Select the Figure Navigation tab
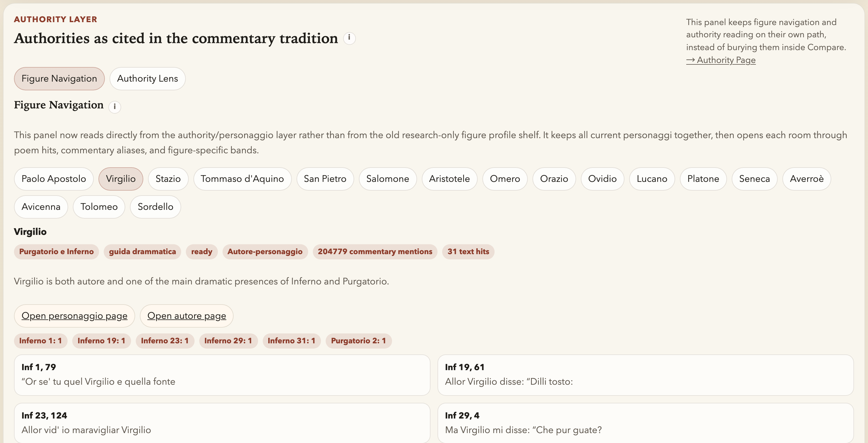The width and height of the screenshot is (868, 443). [x=59, y=79]
